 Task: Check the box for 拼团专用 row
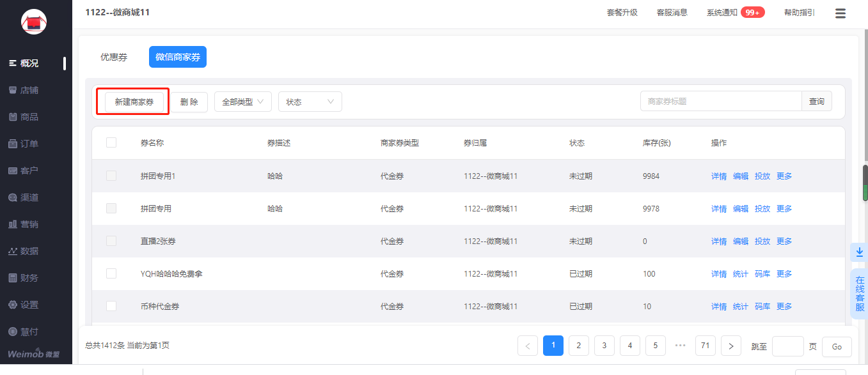111,208
